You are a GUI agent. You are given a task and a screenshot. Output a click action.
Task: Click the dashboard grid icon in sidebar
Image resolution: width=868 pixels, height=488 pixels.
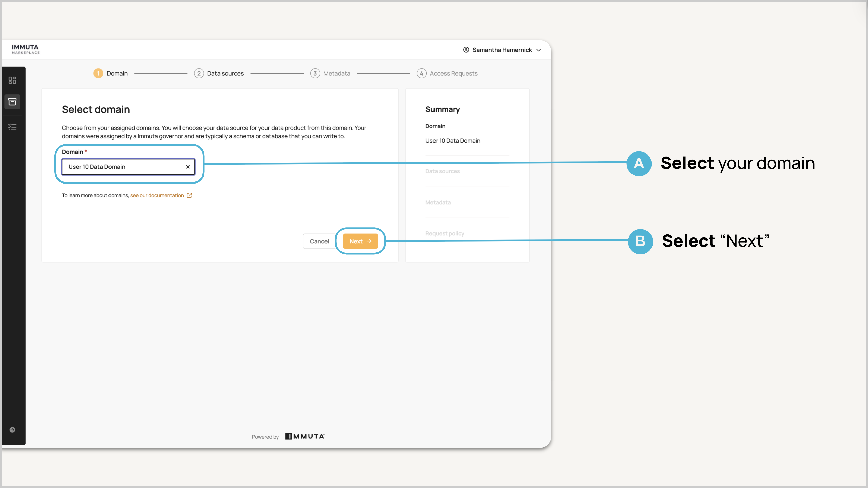pyautogui.click(x=12, y=80)
